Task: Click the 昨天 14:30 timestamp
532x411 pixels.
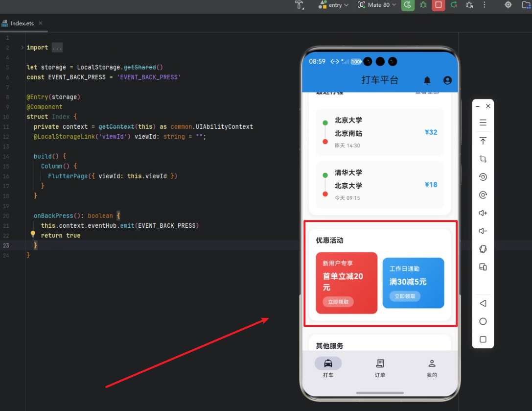Action: (x=347, y=145)
